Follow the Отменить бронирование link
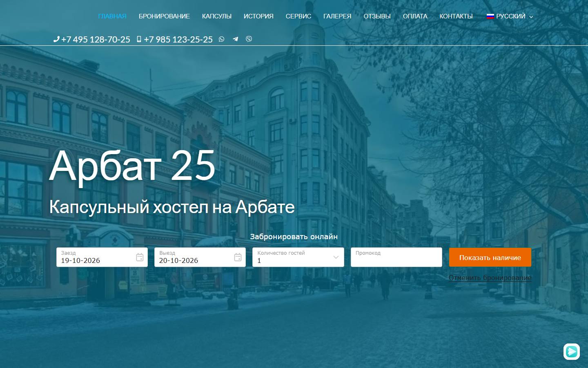Image resolution: width=588 pixels, height=368 pixels. coord(490,278)
